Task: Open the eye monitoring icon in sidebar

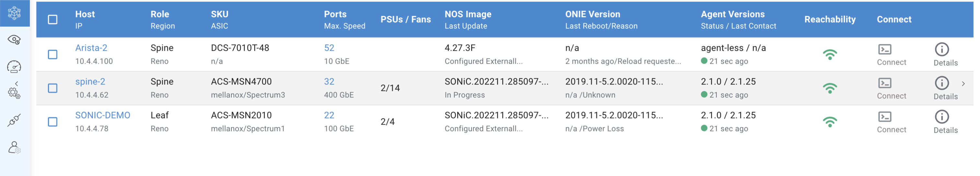Action: pyautogui.click(x=15, y=40)
